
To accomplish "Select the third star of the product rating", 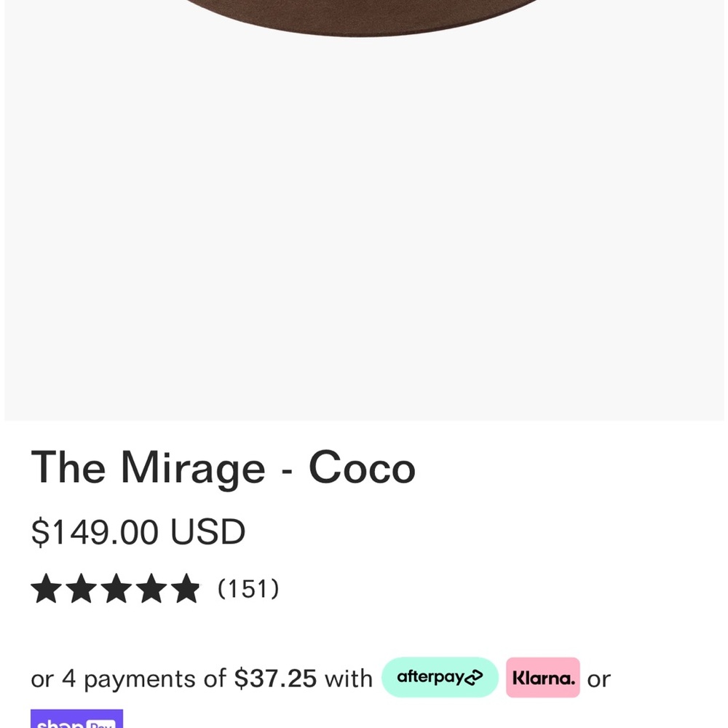I will 118,588.
